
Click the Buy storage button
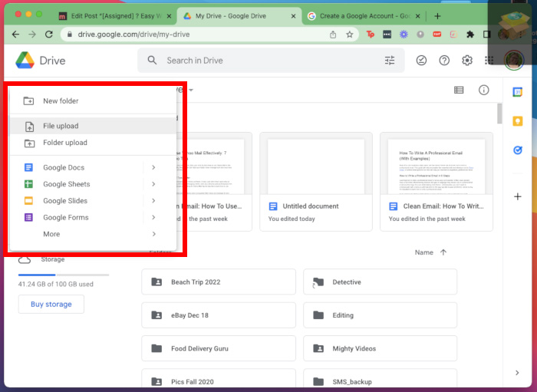pos(51,304)
